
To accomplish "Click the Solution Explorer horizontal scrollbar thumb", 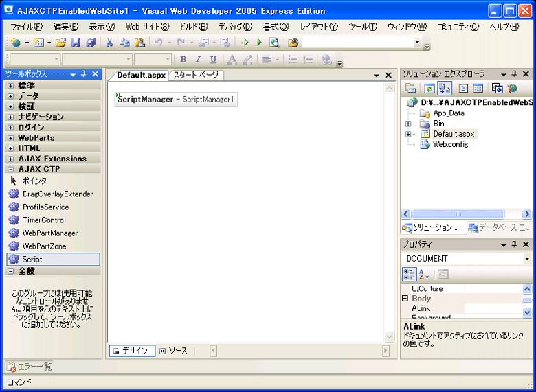I will click(x=458, y=214).
